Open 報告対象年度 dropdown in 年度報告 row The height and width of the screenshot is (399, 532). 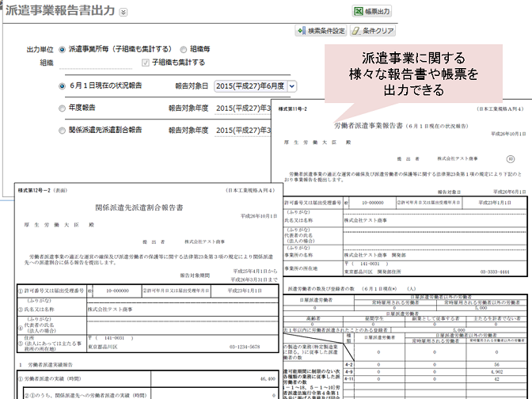(x=243, y=108)
